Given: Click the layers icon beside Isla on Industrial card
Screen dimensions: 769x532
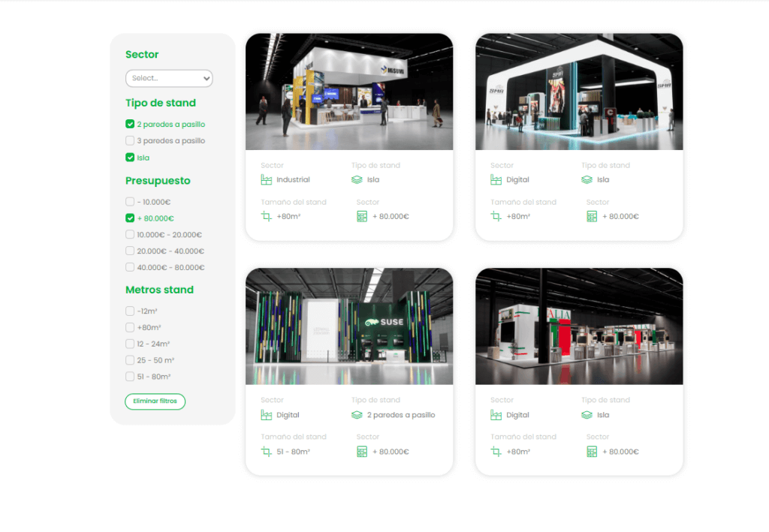Looking at the screenshot, I should click(x=357, y=180).
